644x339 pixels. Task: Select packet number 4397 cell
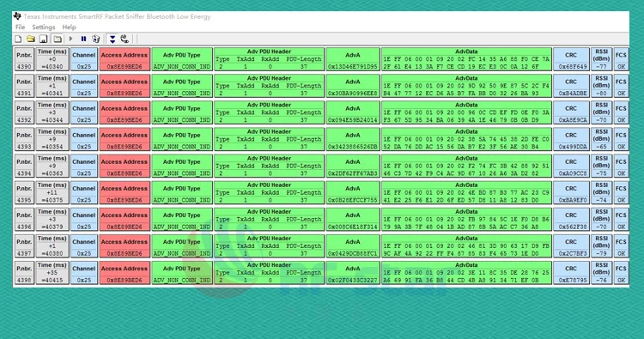pyautogui.click(x=24, y=245)
